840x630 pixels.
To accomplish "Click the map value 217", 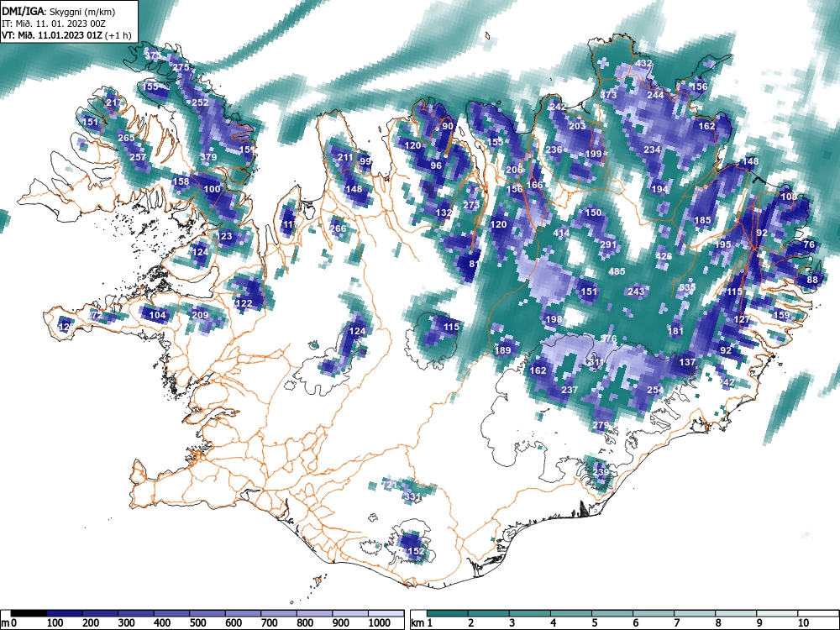I will click(113, 102).
